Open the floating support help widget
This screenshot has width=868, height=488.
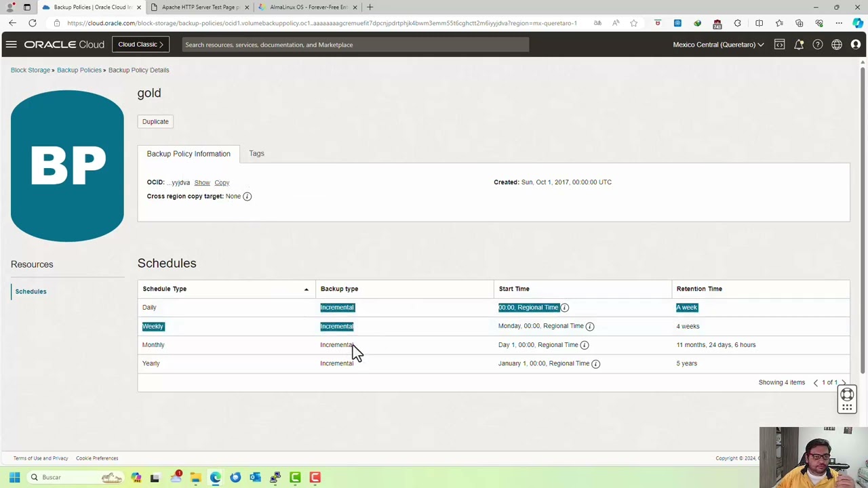click(x=847, y=400)
